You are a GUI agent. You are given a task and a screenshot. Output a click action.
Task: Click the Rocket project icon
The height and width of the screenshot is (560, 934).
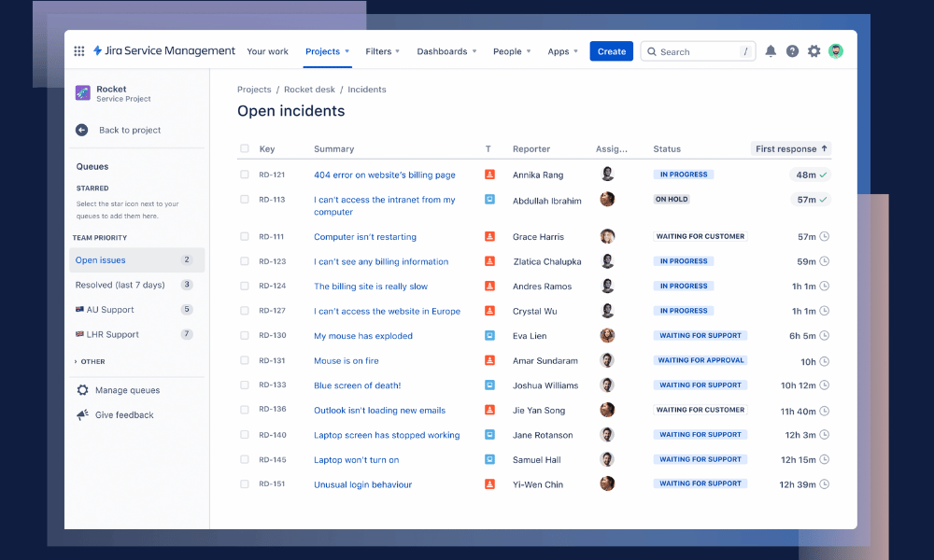click(83, 92)
